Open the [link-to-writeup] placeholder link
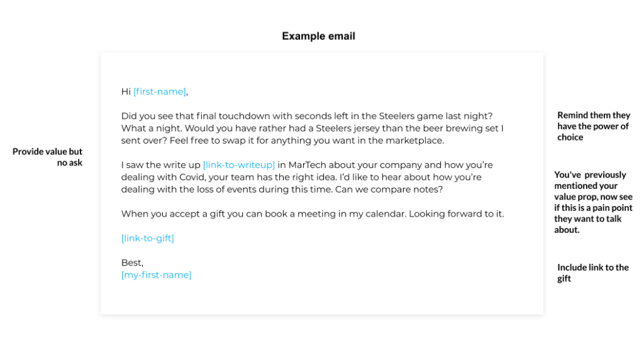 238,165
